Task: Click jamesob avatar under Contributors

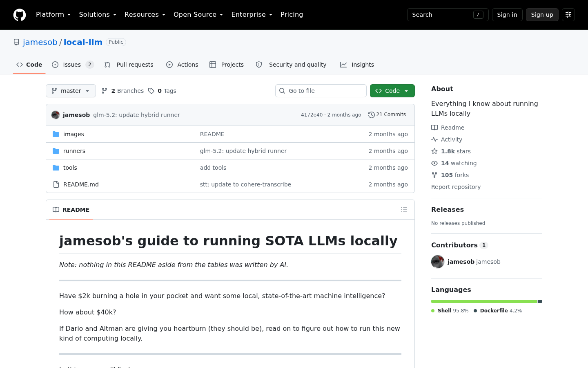Action: coord(438,262)
